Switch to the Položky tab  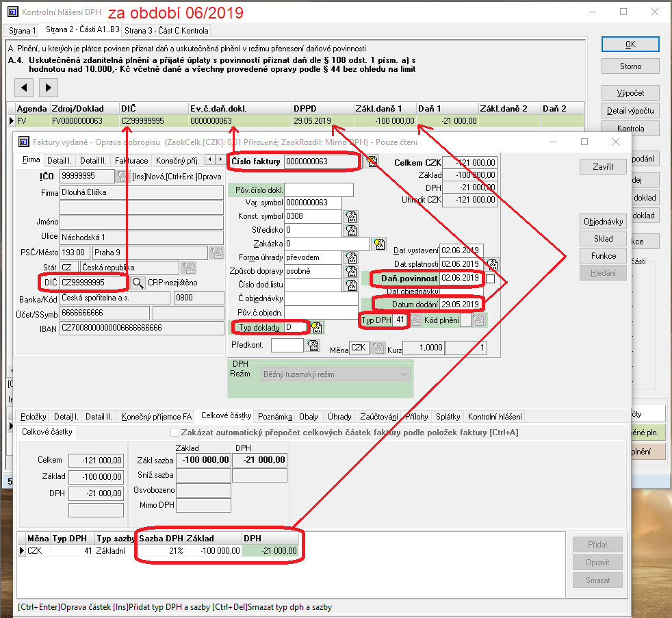[x=34, y=417]
